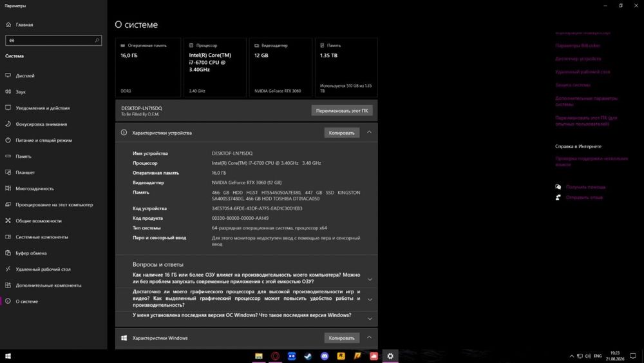The image size is (644, 363).
Task: Copy Windows specs with Копировать in Характеристики Windows
Action: [x=341, y=338]
